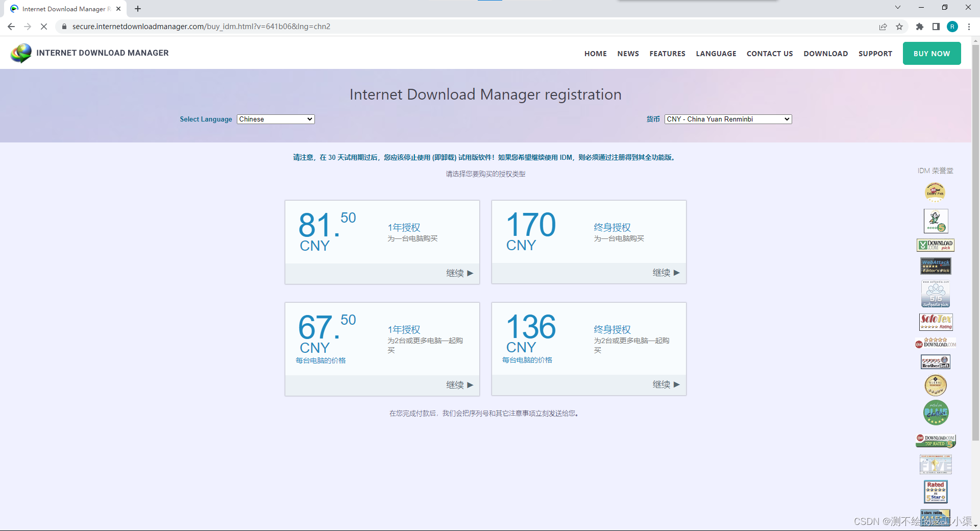Toggle the browser side panel icon
980x531 pixels.
coord(936,27)
